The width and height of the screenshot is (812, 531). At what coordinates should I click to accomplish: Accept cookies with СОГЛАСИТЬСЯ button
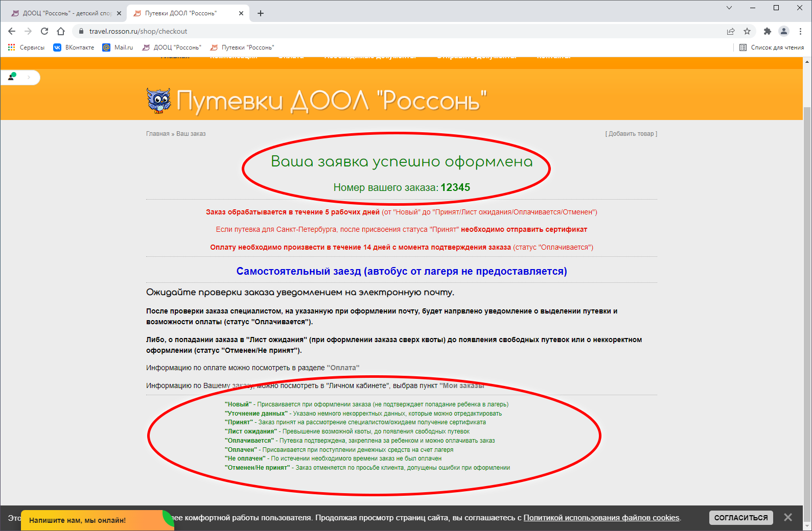741,518
